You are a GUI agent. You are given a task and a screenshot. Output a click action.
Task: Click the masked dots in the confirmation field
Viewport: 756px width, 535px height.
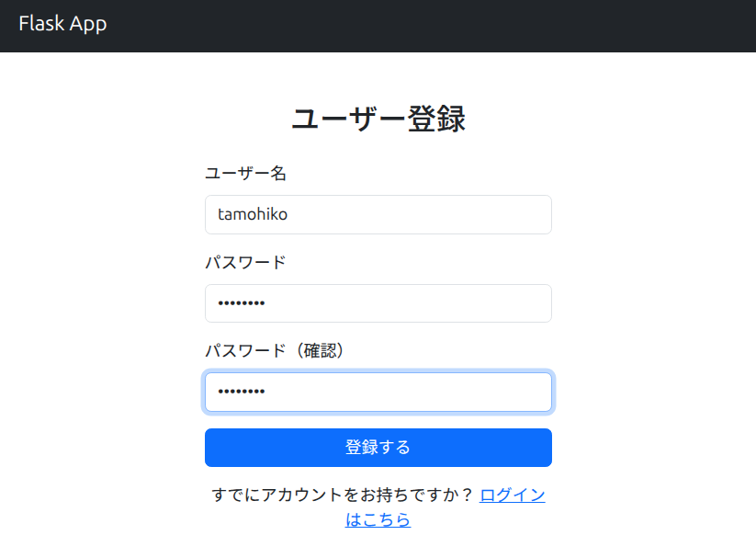[241, 393]
